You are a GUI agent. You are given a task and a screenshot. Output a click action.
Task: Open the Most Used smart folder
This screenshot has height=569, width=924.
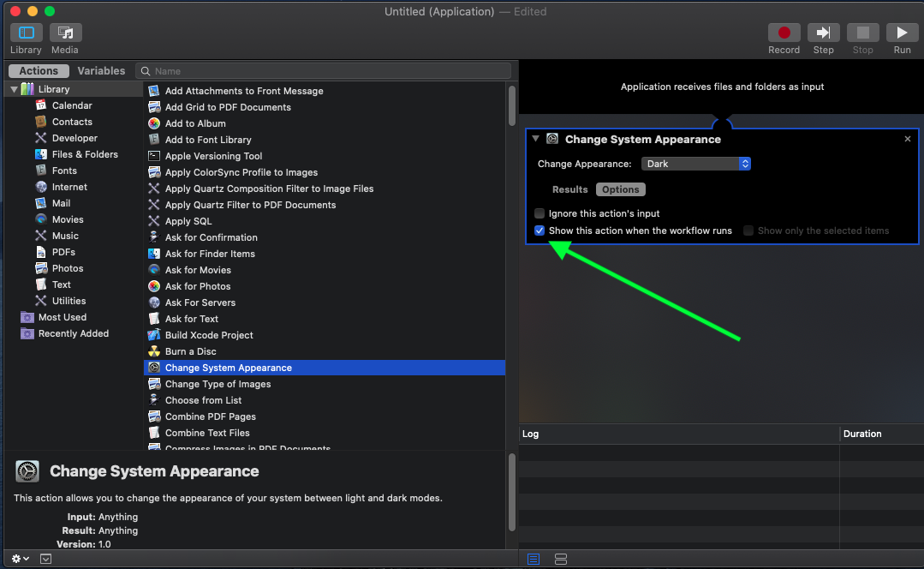click(63, 317)
